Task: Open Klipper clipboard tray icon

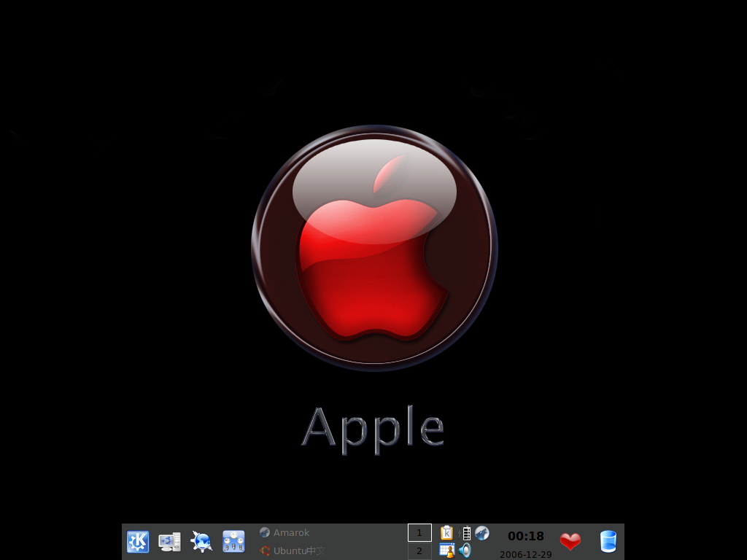Action: coord(446,532)
